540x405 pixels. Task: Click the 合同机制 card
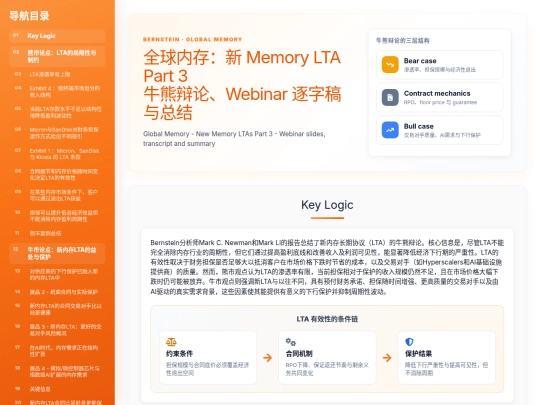327,357
